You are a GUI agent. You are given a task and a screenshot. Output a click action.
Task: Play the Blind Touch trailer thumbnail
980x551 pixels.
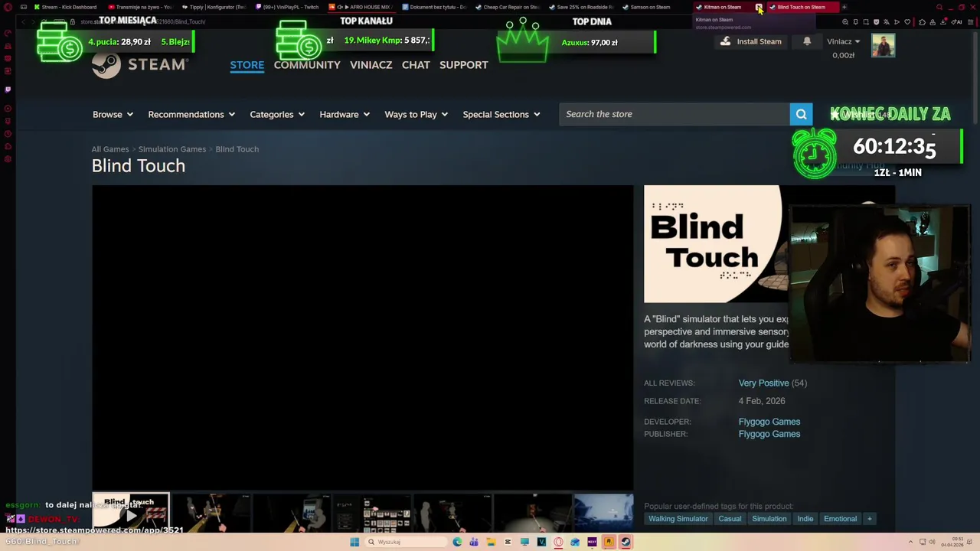pos(131,513)
